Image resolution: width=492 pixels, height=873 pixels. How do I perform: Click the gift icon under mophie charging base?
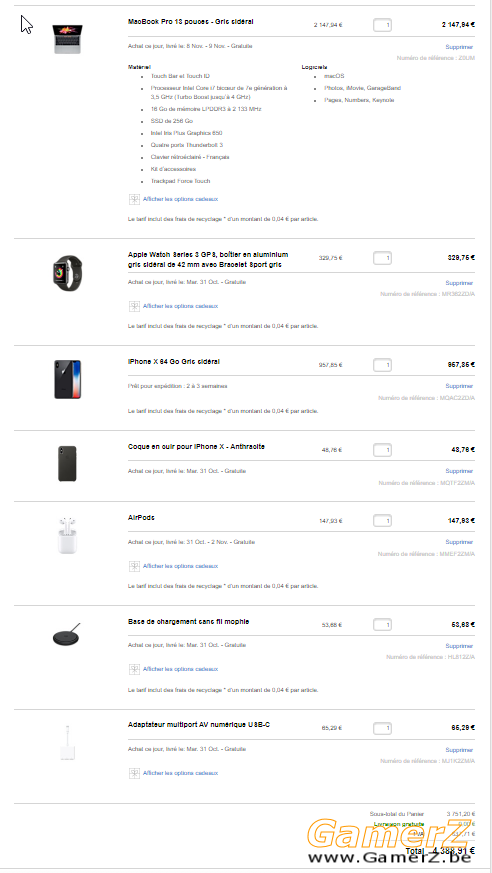pyautogui.click(x=134, y=669)
